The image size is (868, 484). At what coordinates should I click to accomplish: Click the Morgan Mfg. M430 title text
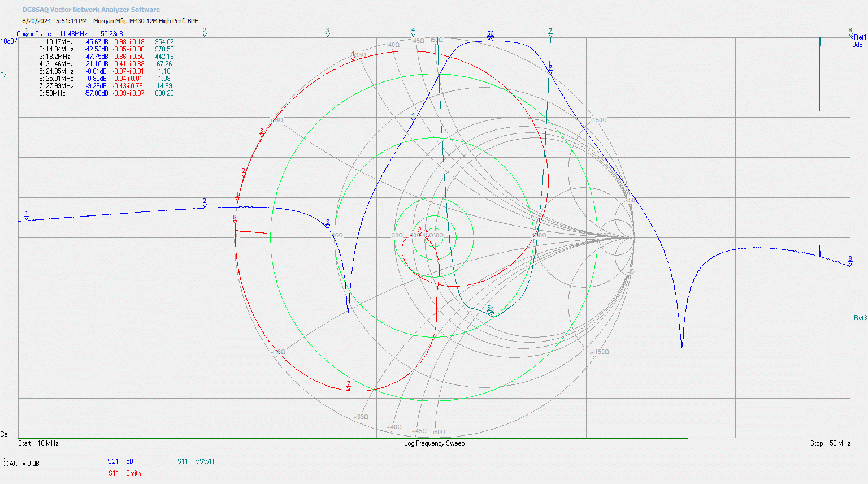[x=145, y=21]
